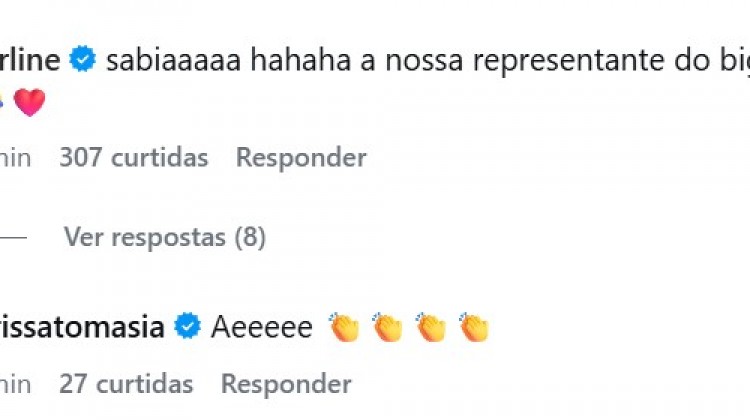Open the rissatomasia profile link
The image size is (750, 420).
[82, 327]
